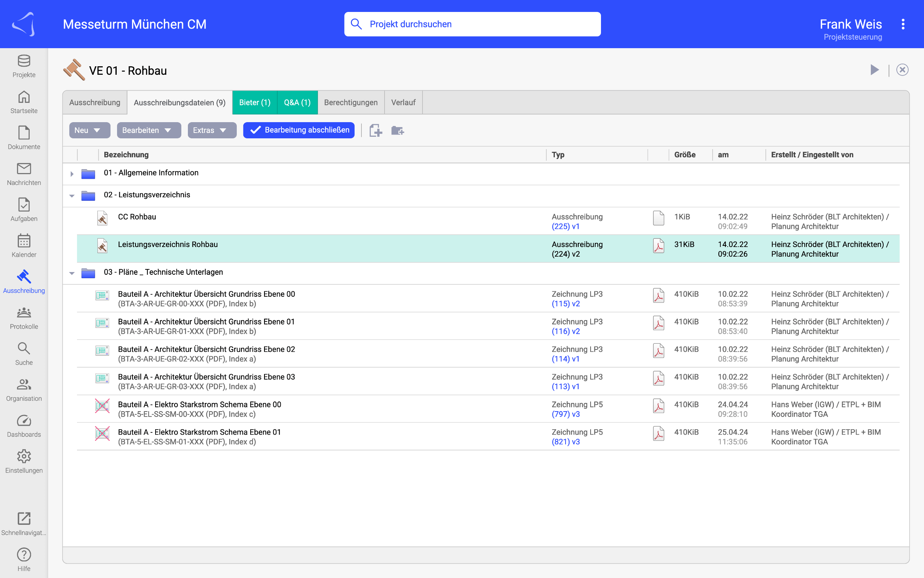Open file icon of CC Rohbau row
Viewport: 924px width, 578px height.
658,218
